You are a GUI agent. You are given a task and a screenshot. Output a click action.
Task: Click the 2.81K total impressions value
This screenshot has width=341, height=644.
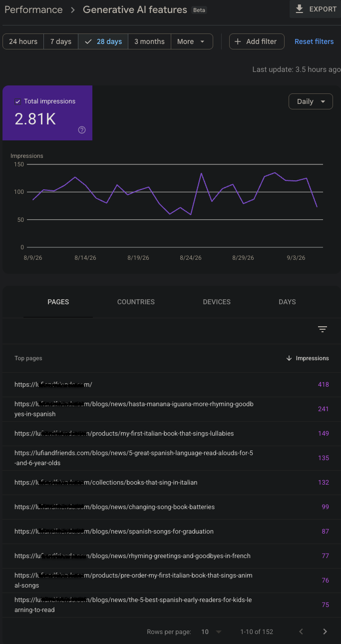(x=35, y=119)
